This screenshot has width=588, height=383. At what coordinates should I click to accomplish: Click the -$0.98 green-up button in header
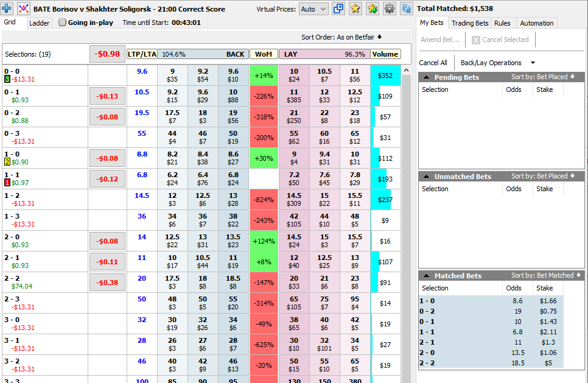coord(108,54)
